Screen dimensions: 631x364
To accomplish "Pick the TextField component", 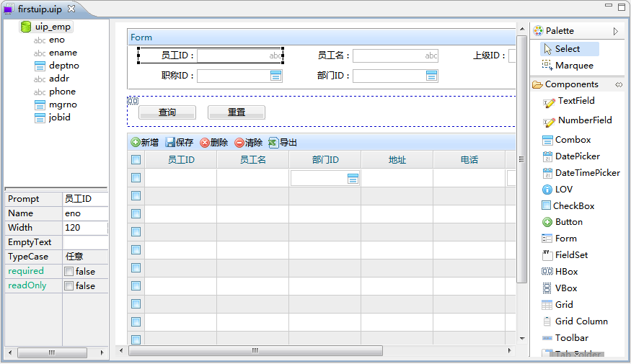I will click(575, 102).
